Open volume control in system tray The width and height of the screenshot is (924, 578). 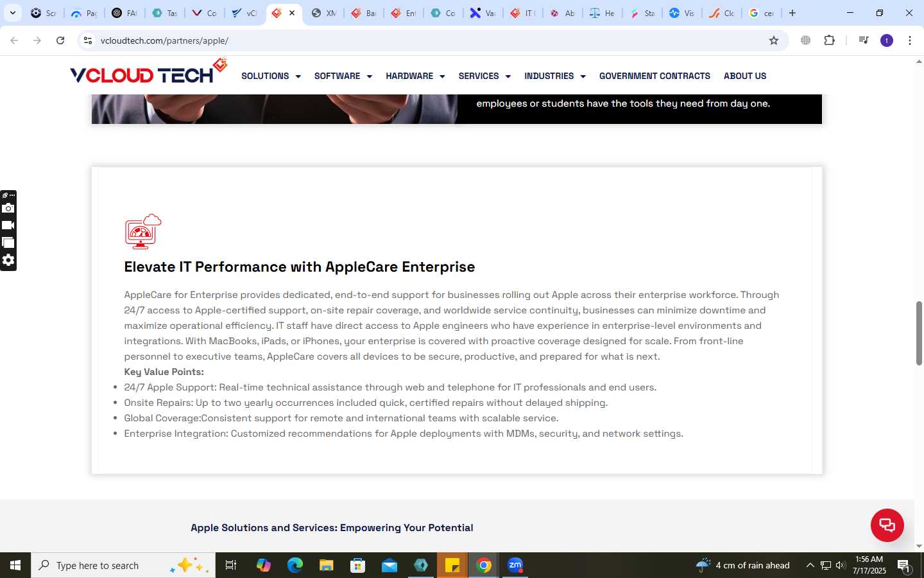tap(841, 565)
